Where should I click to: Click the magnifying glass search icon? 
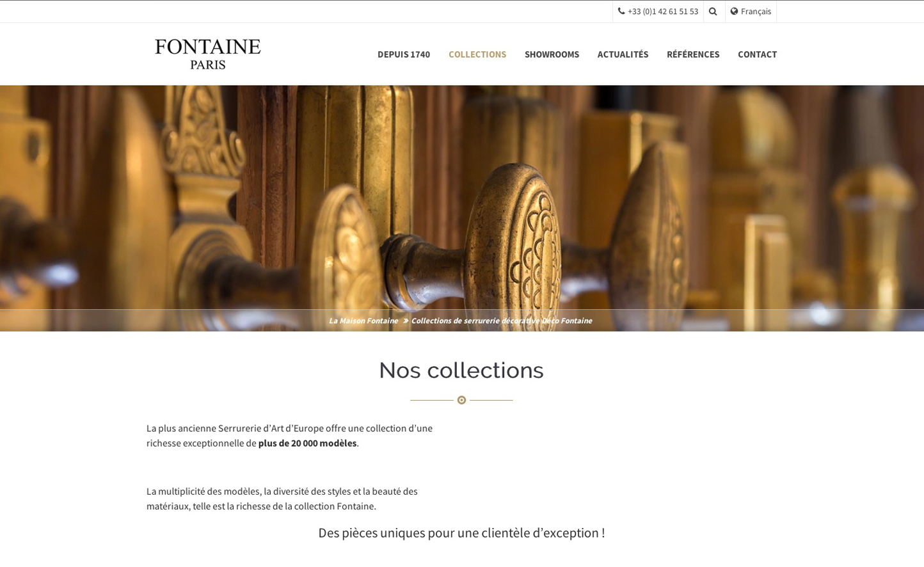(x=713, y=12)
